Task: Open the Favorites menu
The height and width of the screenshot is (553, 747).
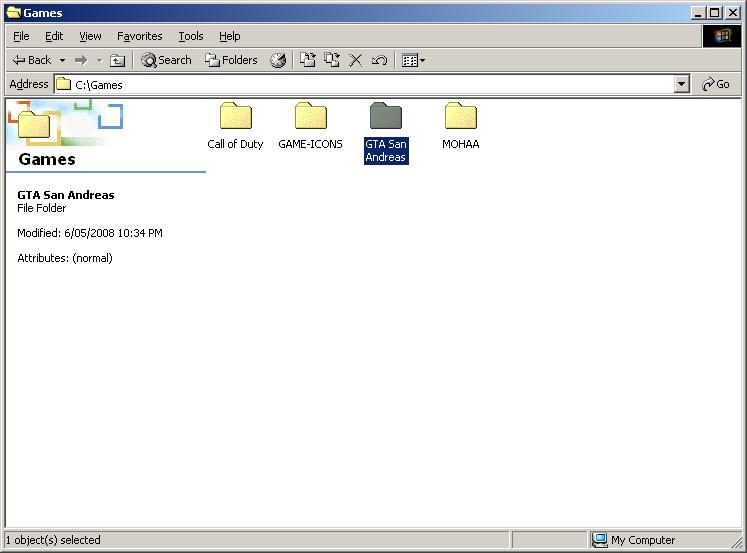Action: [x=140, y=36]
